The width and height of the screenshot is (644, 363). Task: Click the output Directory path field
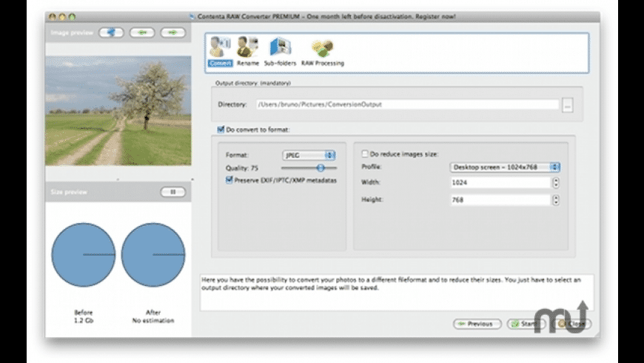click(x=407, y=104)
